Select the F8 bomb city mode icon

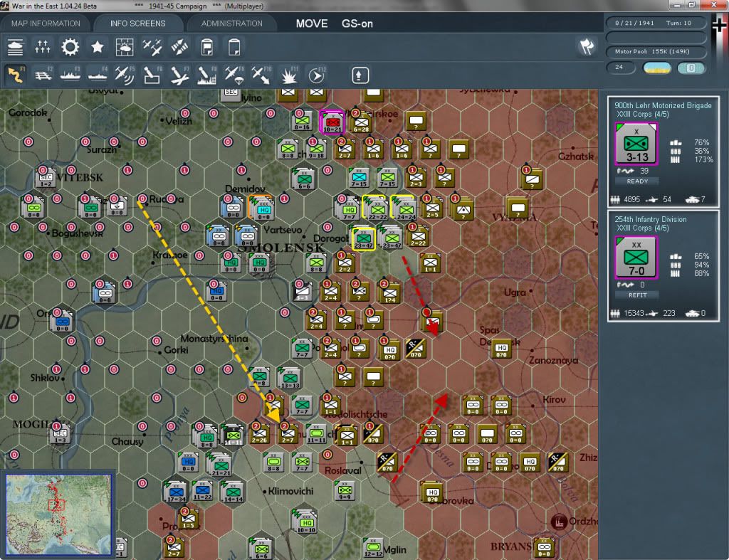click(x=207, y=75)
